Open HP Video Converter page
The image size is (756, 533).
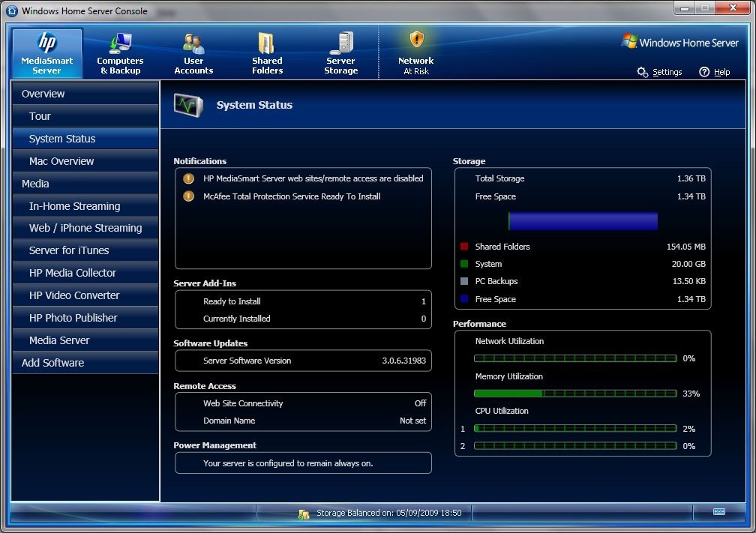click(85, 295)
